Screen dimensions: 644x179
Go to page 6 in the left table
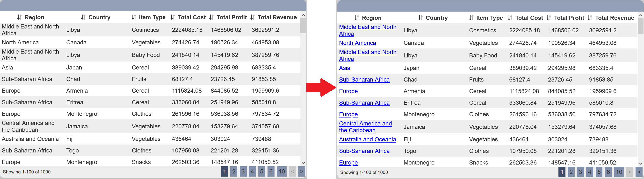pyautogui.click(x=271, y=172)
